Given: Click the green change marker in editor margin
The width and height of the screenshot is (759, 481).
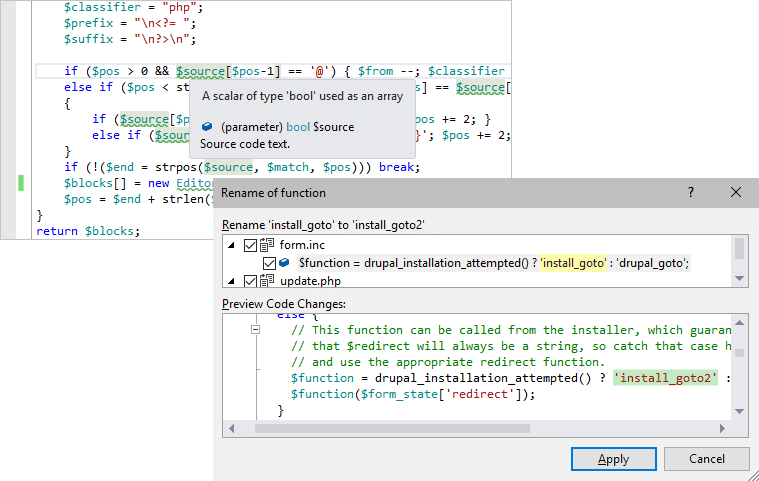Looking at the screenshot, I should coord(21,183).
